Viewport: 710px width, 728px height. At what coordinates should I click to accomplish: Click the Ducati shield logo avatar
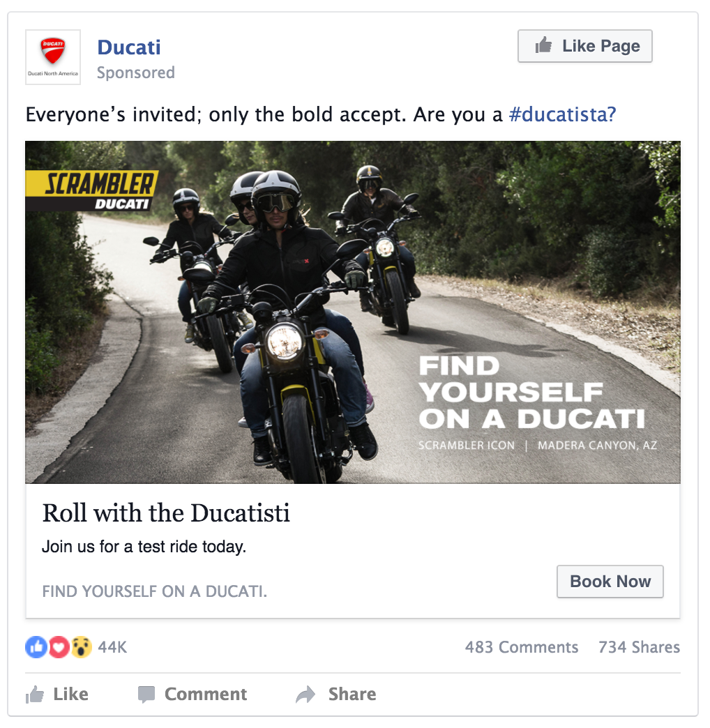coord(53,57)
